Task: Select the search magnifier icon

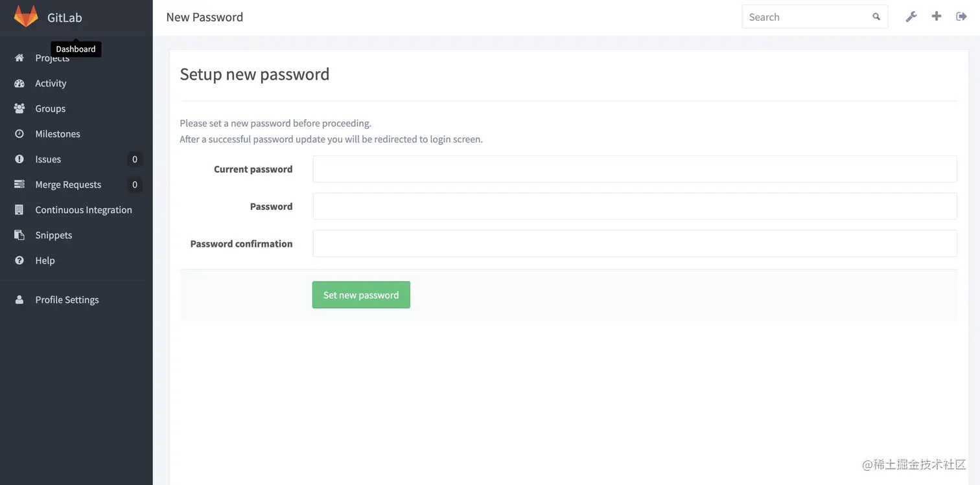Action: click(876, 16)
